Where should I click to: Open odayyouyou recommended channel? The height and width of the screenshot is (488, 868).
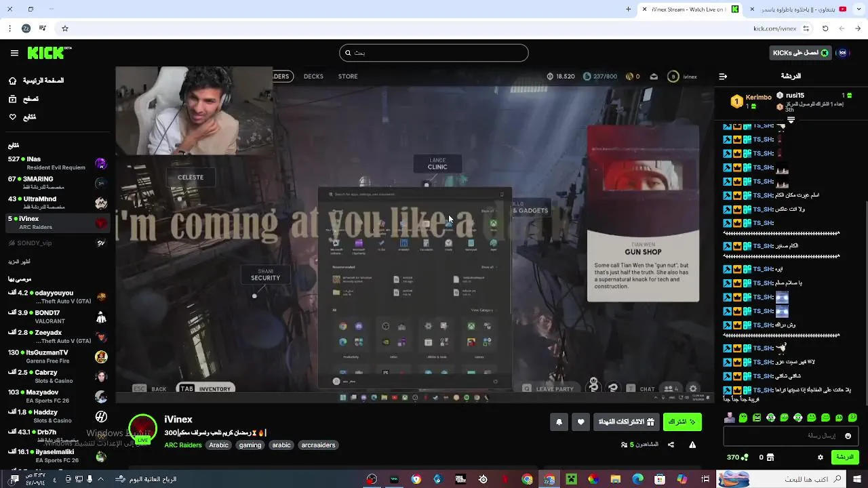pos(57,297)
